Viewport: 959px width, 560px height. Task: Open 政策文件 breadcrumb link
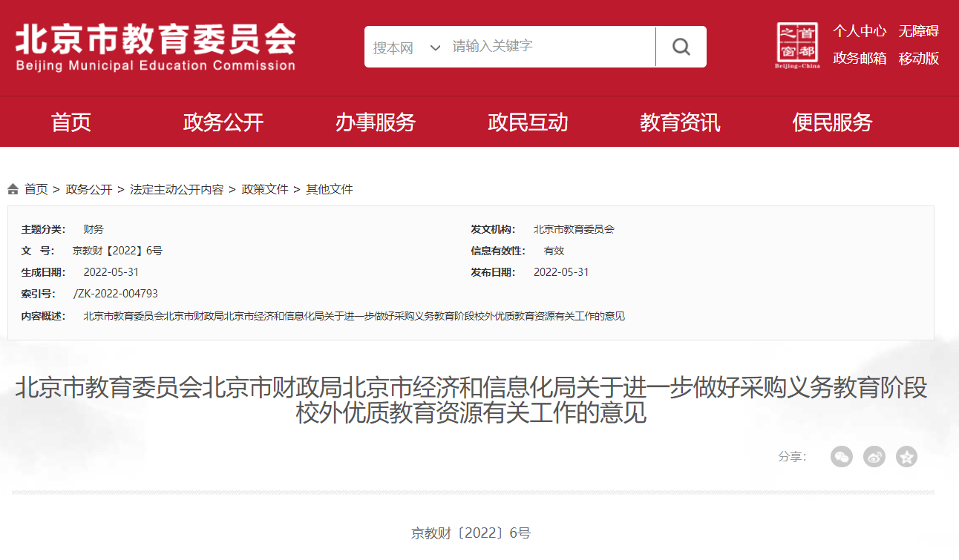coord(265,189)
